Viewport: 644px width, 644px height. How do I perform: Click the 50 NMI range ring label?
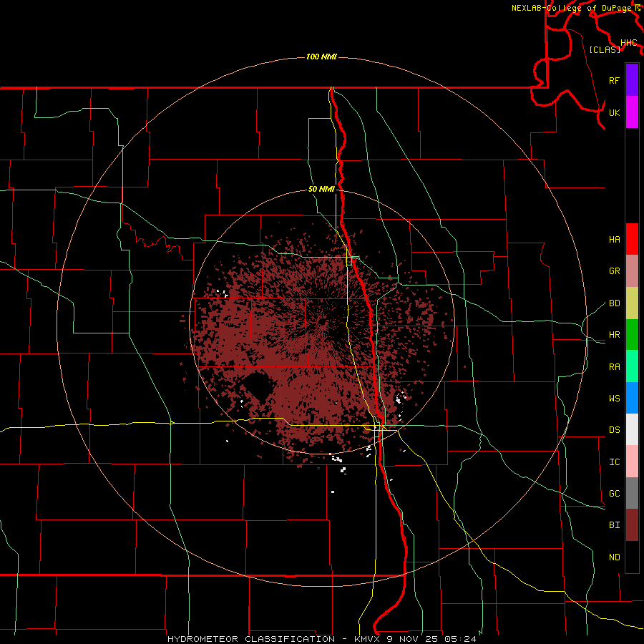tap(321, 189)
